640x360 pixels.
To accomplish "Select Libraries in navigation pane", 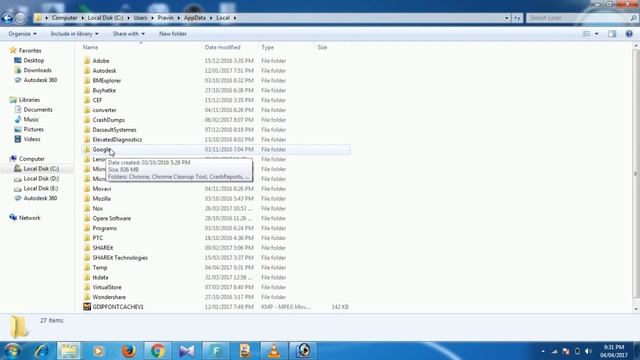I will click(29, 100).
